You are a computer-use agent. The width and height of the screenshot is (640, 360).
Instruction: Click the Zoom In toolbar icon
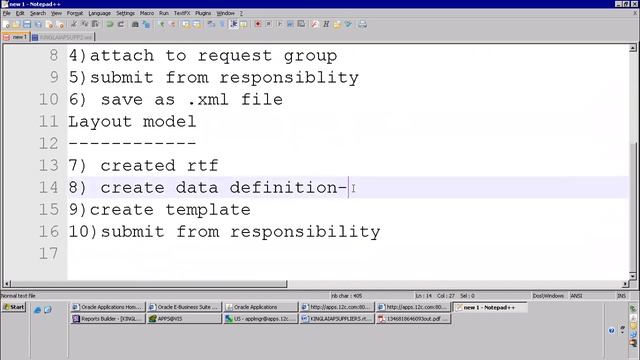tap(162, 24)
